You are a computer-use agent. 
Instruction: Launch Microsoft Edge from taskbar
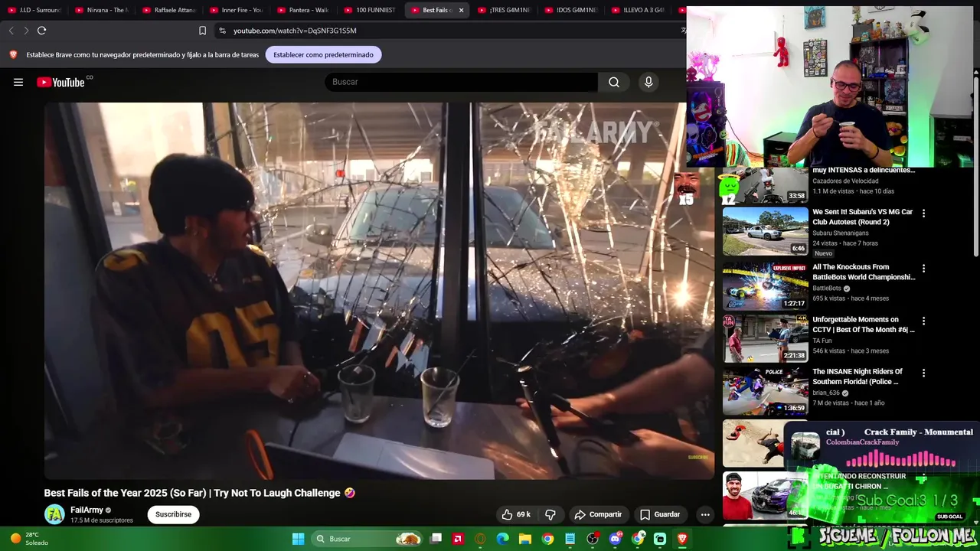[x=502, y=539]
